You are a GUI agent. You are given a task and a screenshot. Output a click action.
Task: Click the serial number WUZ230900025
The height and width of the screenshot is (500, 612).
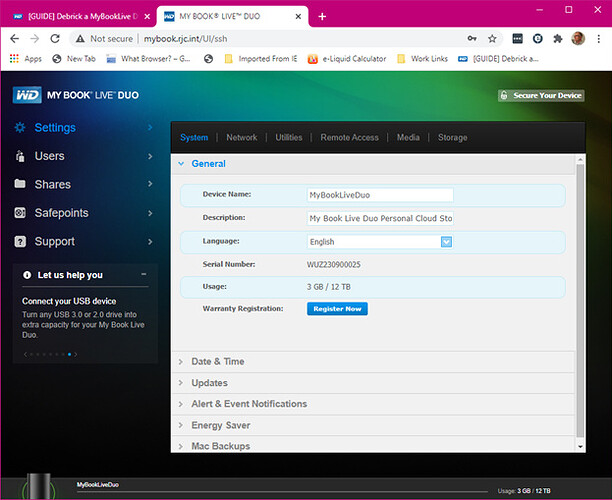pyautogui.click(x=334, y=264)
